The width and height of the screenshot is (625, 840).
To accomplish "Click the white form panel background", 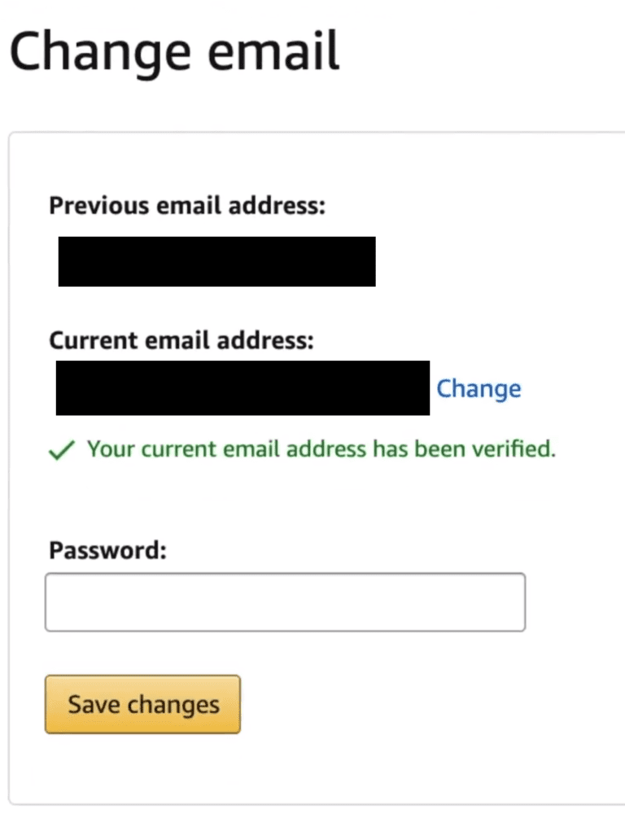I will 488,505.
